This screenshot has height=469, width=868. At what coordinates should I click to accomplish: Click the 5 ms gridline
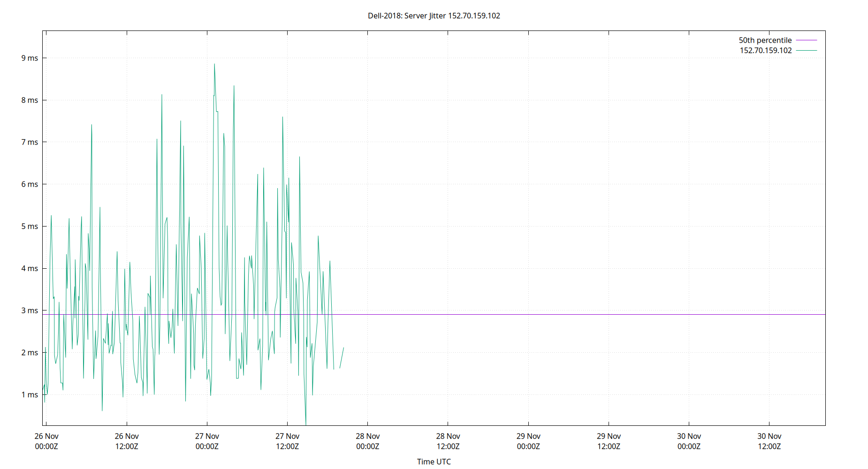click(x=469, y=226)
